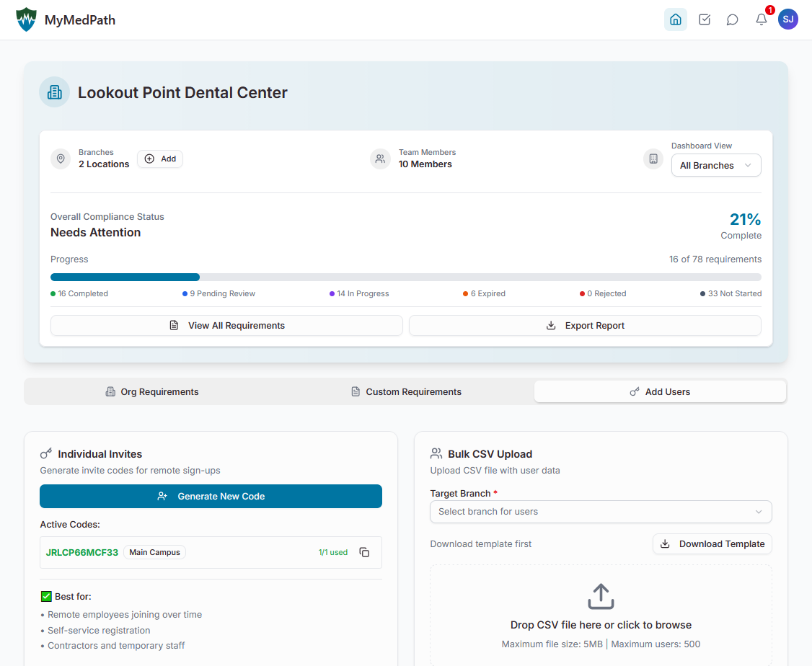Viewport: 812px width, 666px height.
Task: Click the SJ profile avatar
Action: click(788, 19)
